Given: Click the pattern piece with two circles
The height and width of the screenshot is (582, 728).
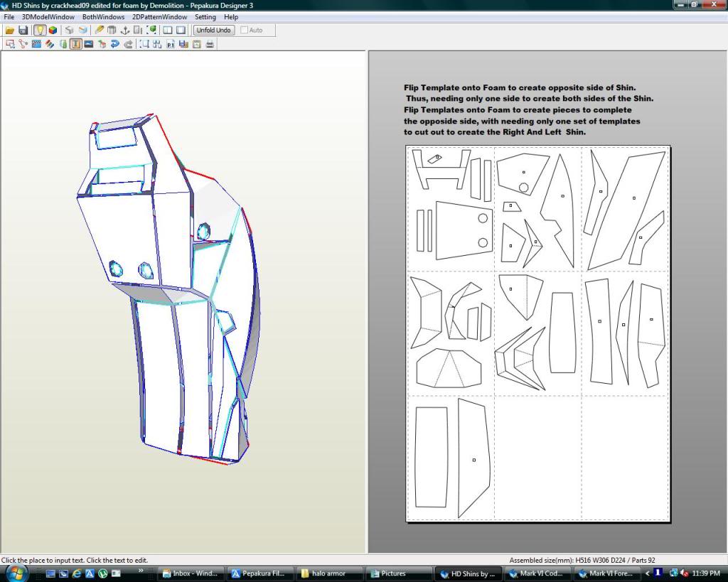Looking at the screenshot, I should [x=464, y=230].
